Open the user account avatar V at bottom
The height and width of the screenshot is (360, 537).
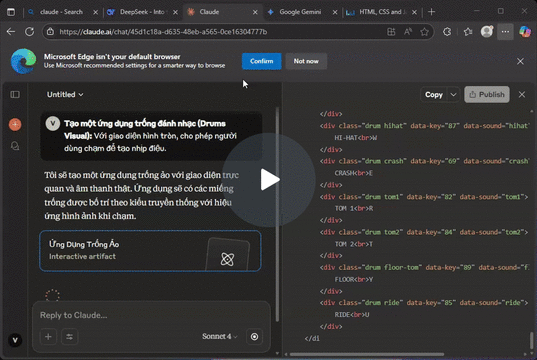pos(15,340)
